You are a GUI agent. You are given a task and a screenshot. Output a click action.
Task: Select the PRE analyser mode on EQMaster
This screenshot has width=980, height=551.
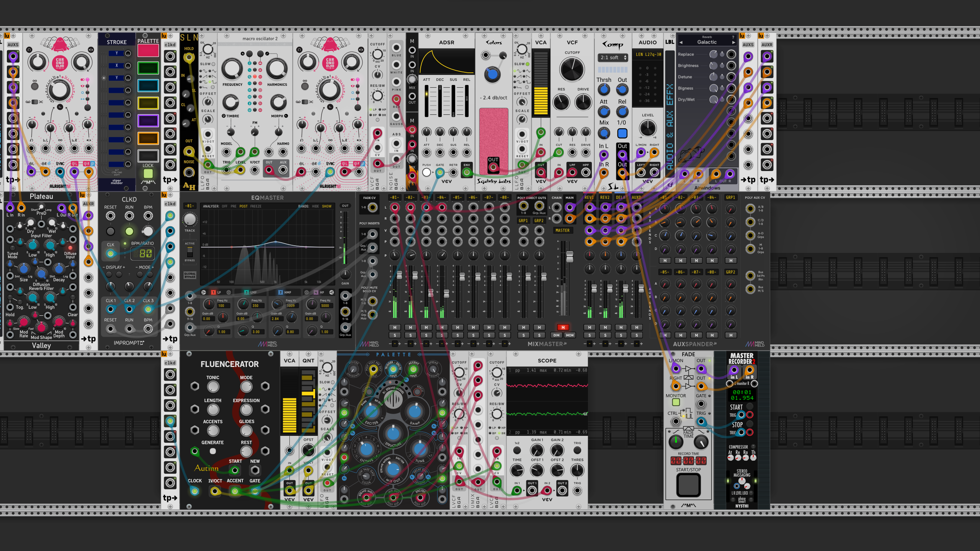pos(233,206)
